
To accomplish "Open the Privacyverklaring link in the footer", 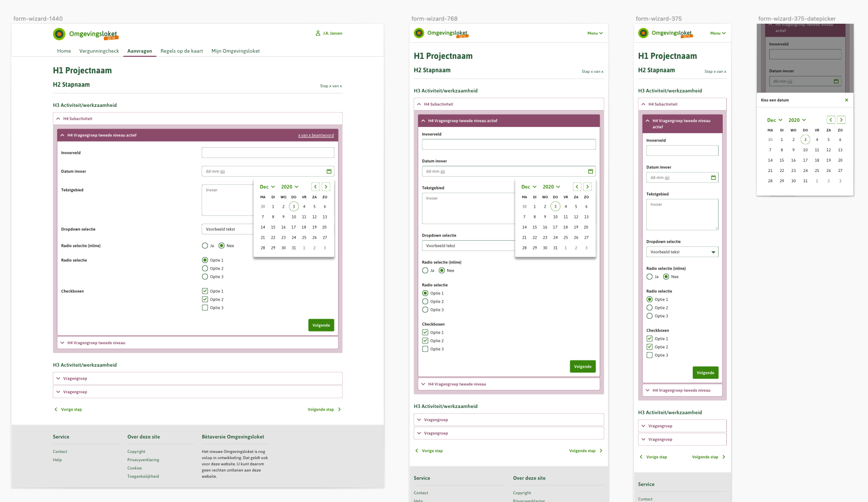I will (x=143, y=460).
